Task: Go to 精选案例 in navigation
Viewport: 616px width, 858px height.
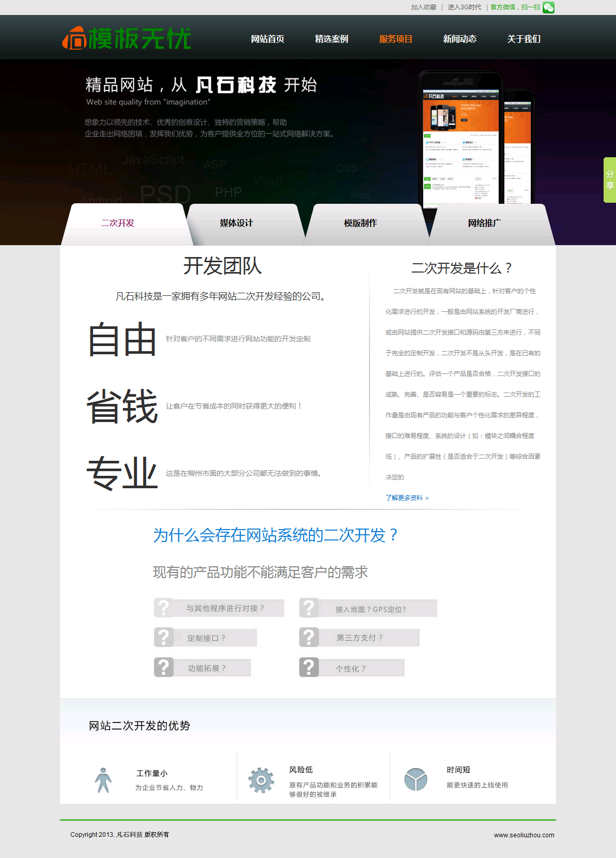Action: [x=331, y=39]
